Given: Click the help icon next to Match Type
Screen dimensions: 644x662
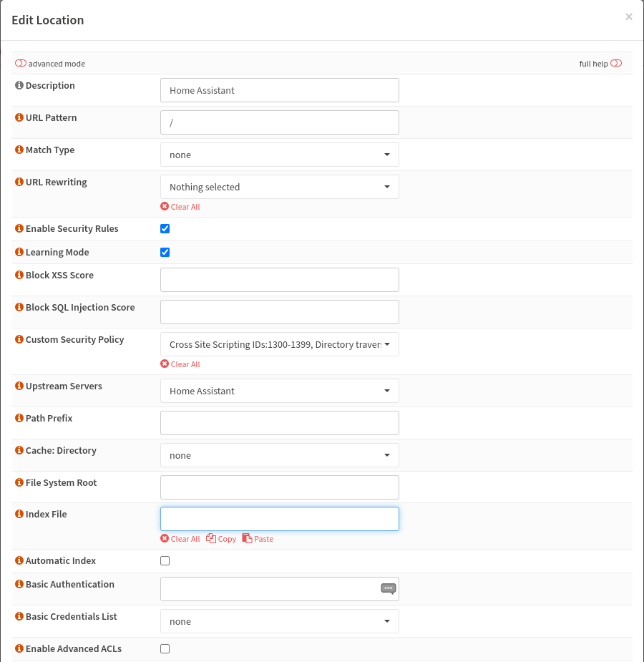Looking at the screenshot, I should pyautogui.click(x=19, y=150).
